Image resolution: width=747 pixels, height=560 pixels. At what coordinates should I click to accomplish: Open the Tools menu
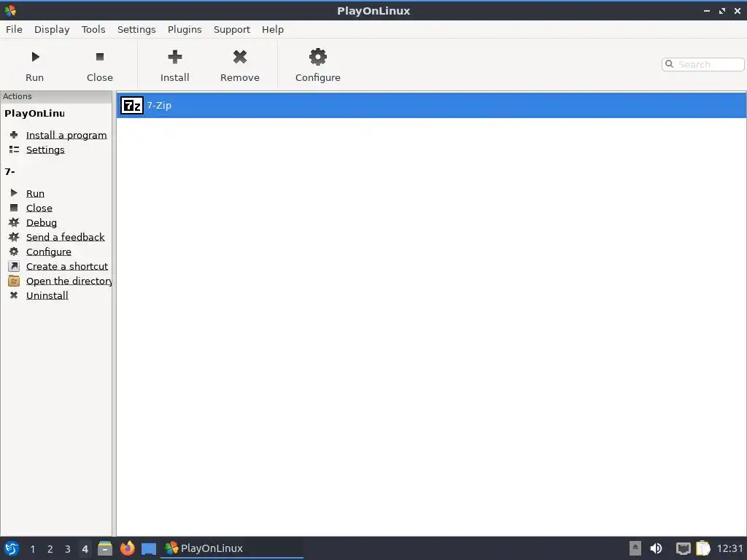(93, 29)
